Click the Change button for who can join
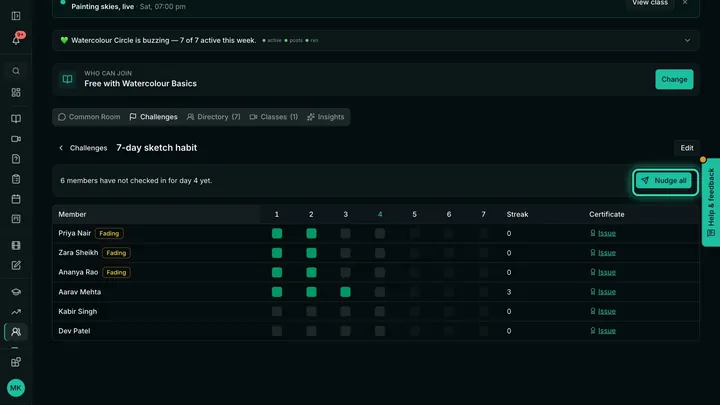720x405 pixels. tap(674, 79)
